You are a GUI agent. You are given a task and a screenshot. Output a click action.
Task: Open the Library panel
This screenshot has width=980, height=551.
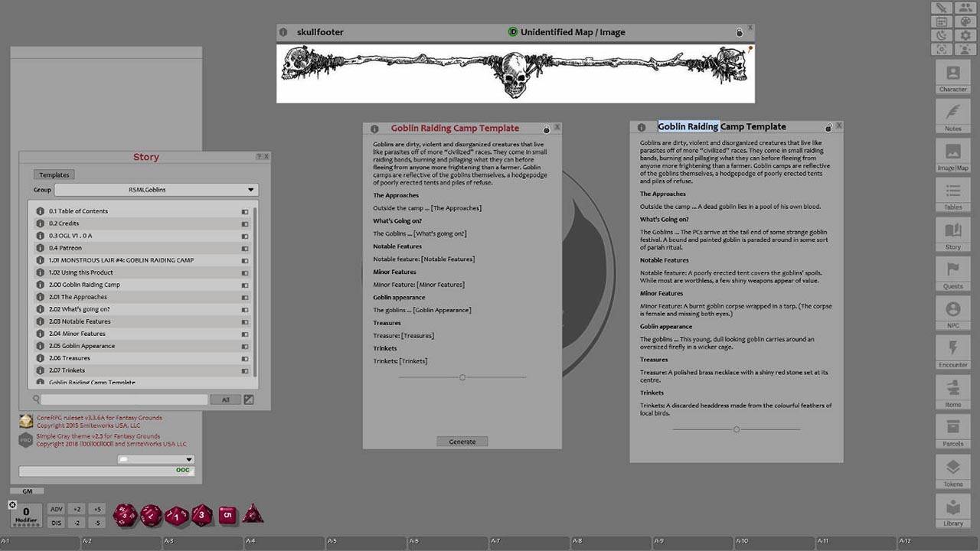952,507
